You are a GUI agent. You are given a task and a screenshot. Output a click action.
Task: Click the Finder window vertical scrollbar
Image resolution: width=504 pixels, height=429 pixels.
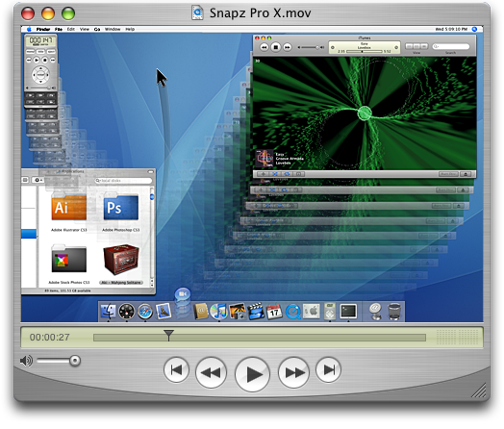tap(152, 236)
